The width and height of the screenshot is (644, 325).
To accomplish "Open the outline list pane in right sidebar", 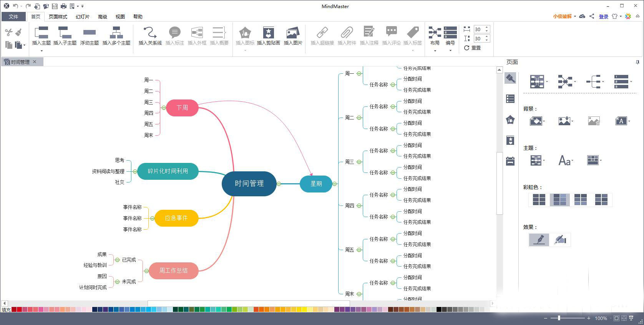I will tap(510, 99).
